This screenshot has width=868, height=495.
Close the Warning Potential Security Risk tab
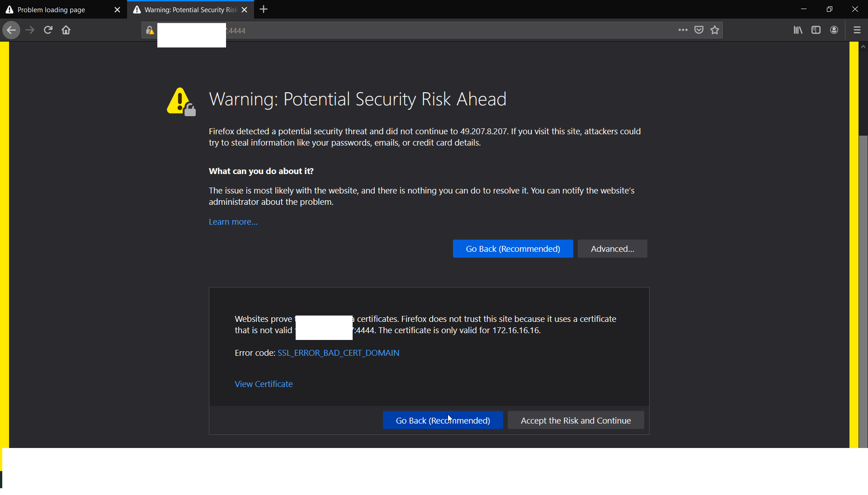pos(245,10)
